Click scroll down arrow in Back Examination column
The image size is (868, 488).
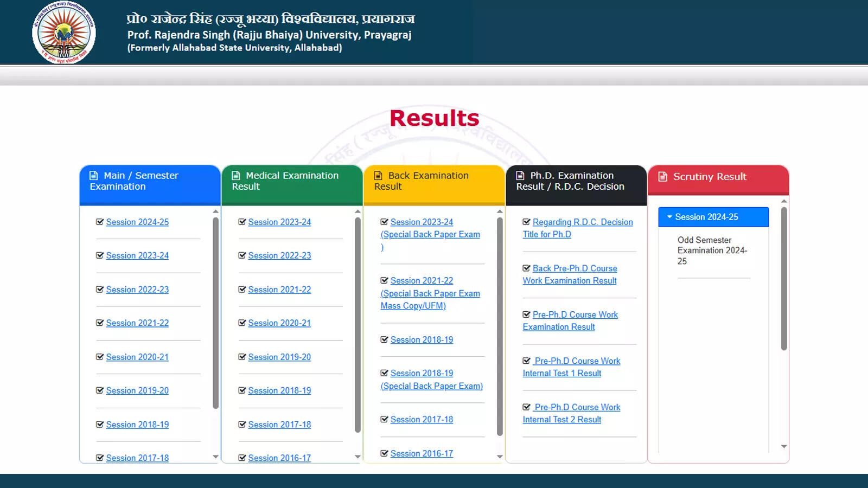coord(500,457)
